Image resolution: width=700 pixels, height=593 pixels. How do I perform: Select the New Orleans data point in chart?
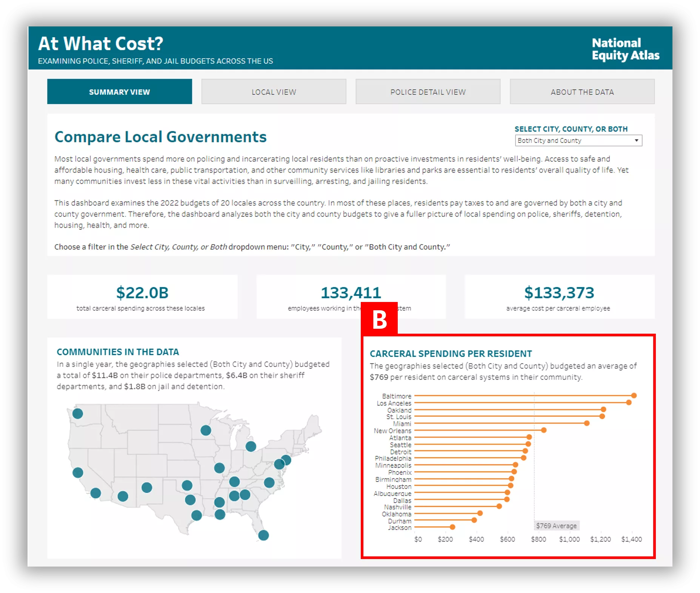pyautogui.click(x=544, y=430)
